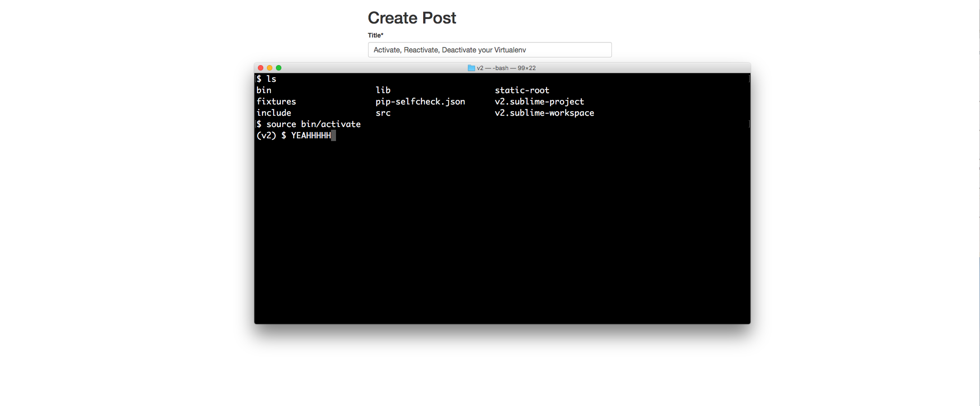Image resolution: width=980 pixels, height=406 pixels.
Task: Click the 'src' directory in terminal output
Action: click(383, 113)
